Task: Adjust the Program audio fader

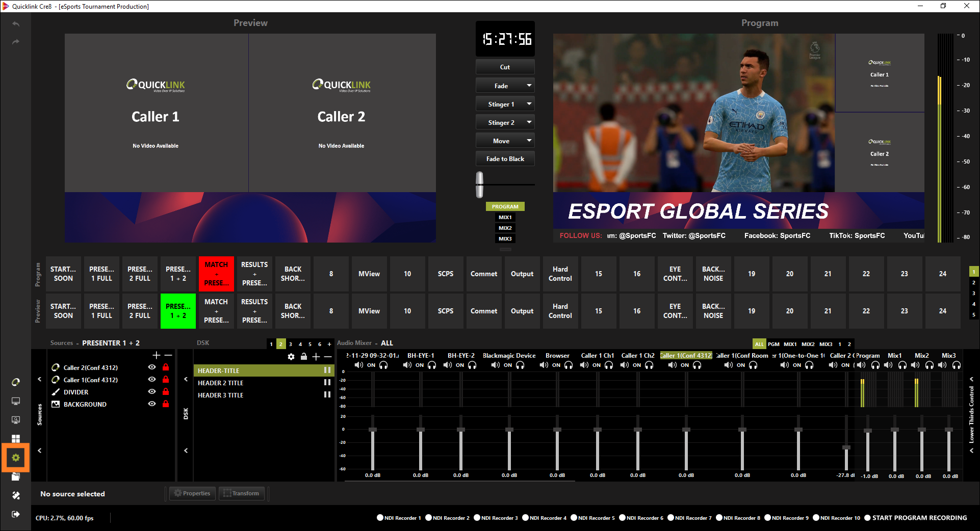Action: pos(867,431)
